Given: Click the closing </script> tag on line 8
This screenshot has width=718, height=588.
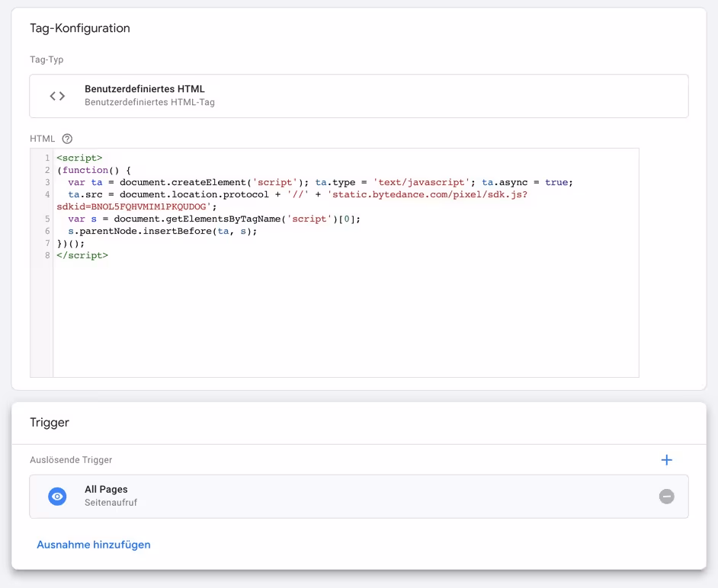Looking at the screenshot, I should (x=82, y=255).
